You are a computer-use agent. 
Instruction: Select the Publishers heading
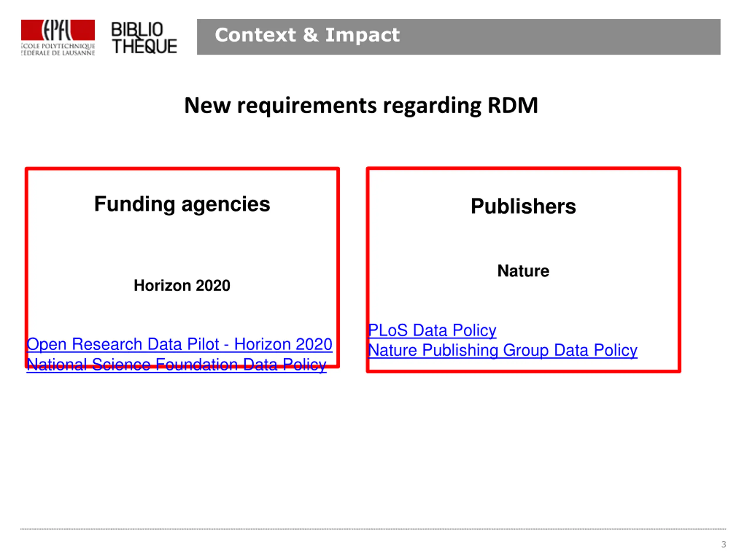tap(523, 206)
